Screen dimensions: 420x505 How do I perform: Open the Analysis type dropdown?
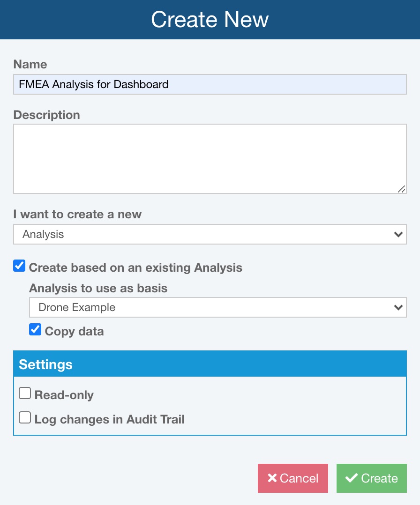click(210, 234)
